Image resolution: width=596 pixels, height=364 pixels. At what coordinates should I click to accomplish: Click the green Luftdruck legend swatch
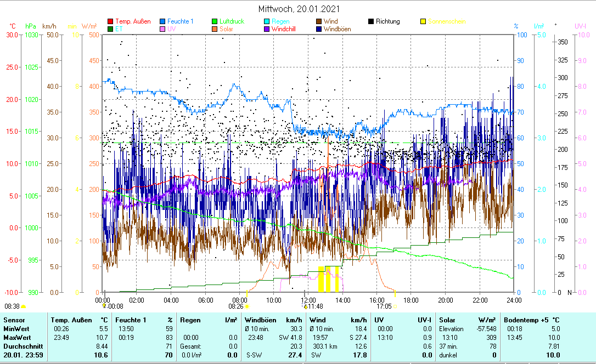[215, 22]
